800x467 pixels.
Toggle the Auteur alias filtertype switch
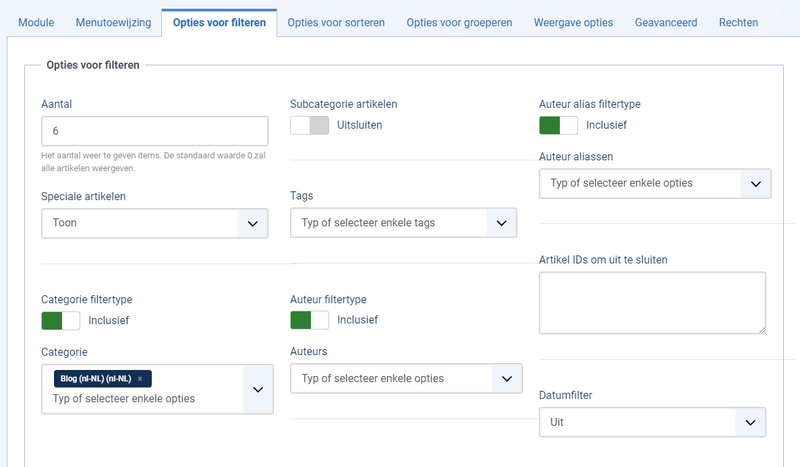point(558,125)
